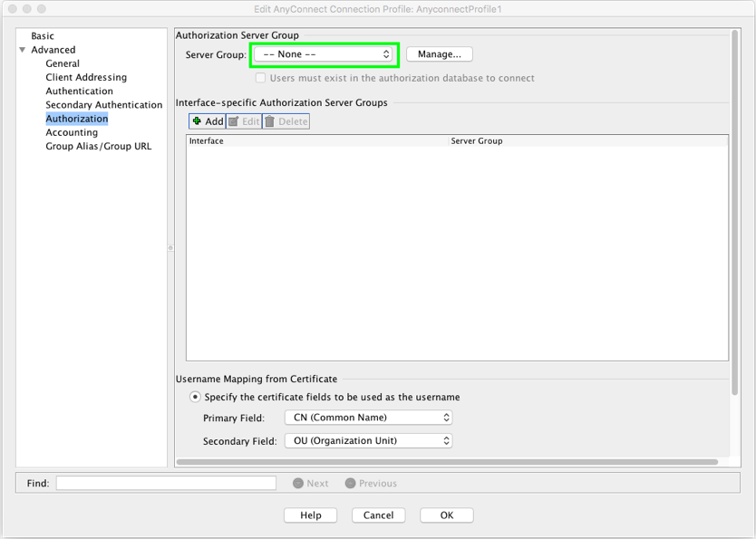Open the Secondary Field dropdown
756x539 pixels.
point(368,441)
